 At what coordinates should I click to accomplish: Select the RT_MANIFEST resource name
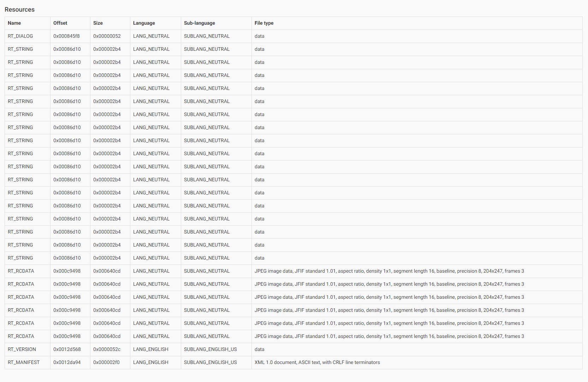pos(24,362)
